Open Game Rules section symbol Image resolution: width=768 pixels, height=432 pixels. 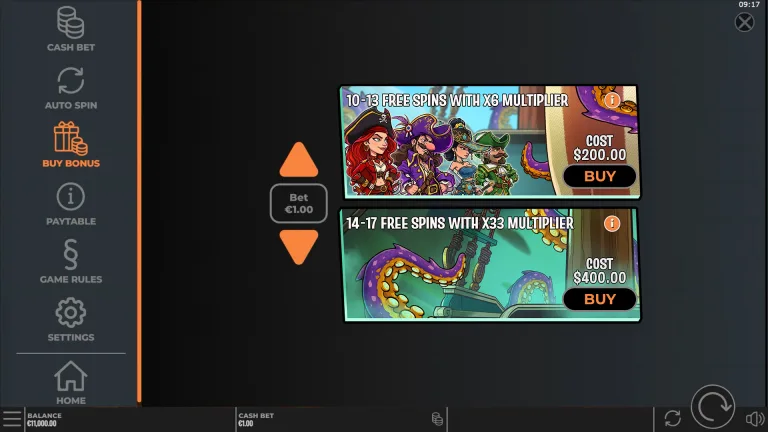[71, 254]
